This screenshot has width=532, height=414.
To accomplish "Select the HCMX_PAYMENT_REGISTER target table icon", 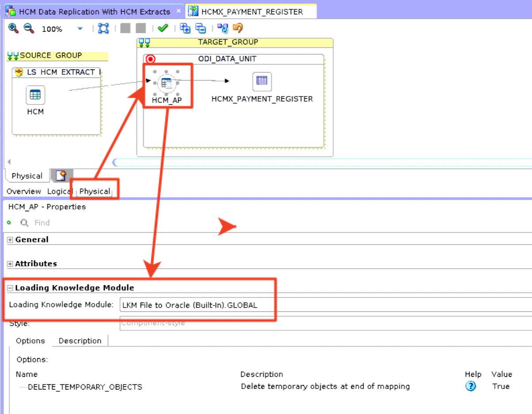I will pos(262,81).
